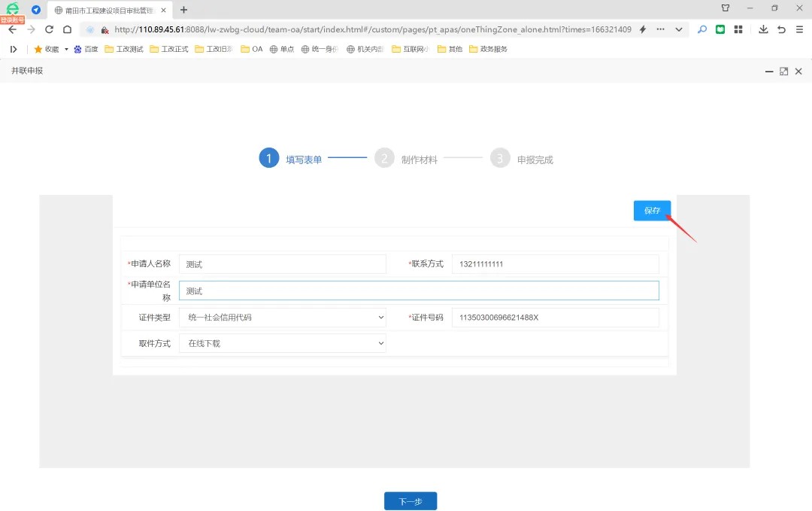Viewport: 812px width, 511px height.
Task: Click the skin shirt icon in title bar
Action: [x=726, y=8]
